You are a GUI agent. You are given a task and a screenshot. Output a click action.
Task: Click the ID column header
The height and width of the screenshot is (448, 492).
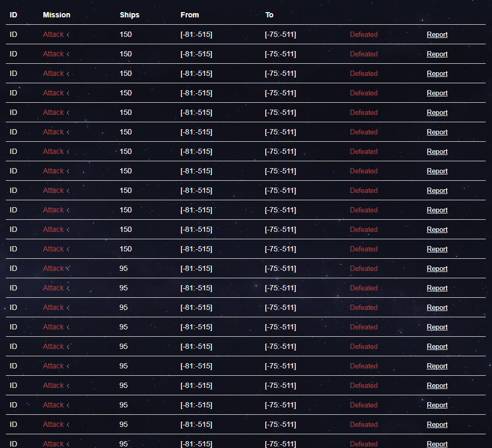(x=13, y=15)
